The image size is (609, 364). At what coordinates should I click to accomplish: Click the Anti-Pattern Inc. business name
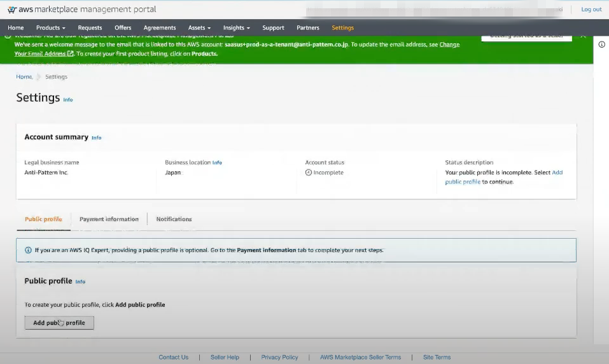[46, 172]
